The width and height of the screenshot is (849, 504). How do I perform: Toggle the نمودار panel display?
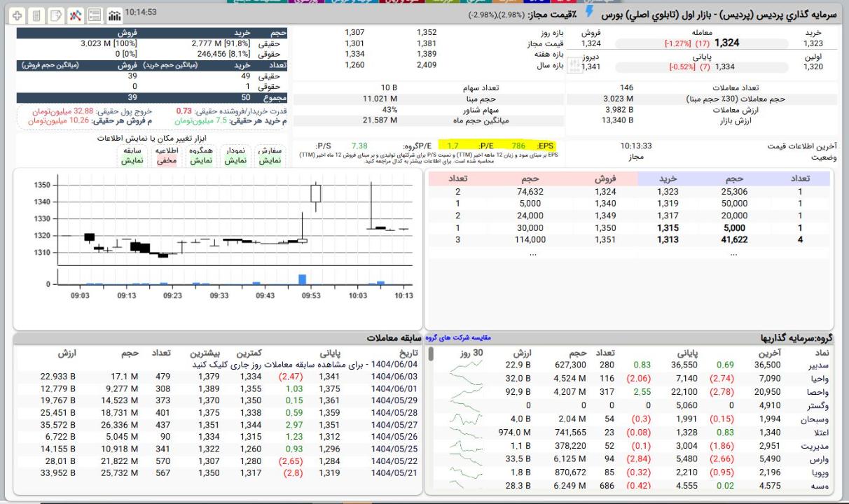236,160
